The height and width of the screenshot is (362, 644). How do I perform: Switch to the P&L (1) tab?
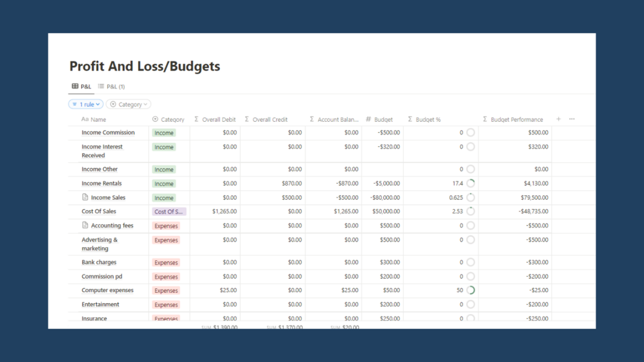111,86
